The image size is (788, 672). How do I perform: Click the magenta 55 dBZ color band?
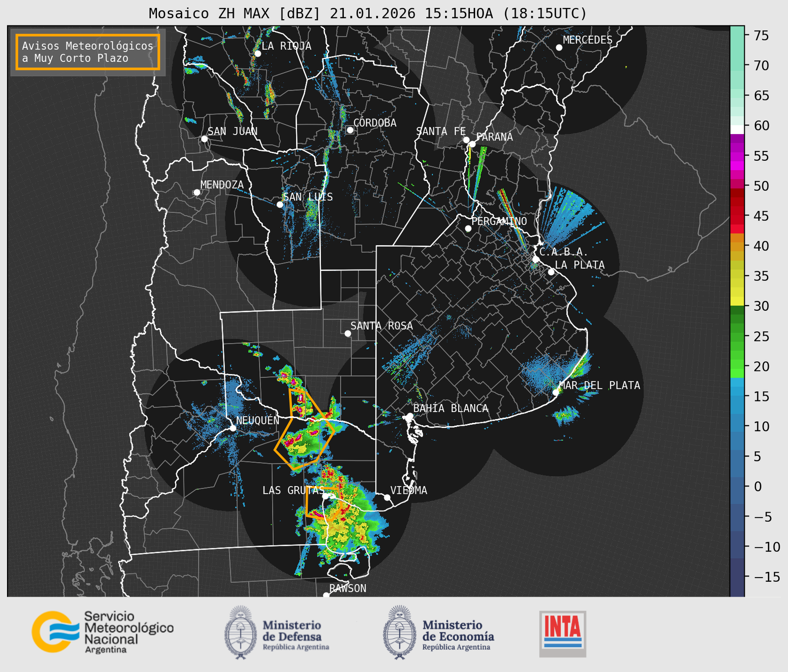coord(737,156)
